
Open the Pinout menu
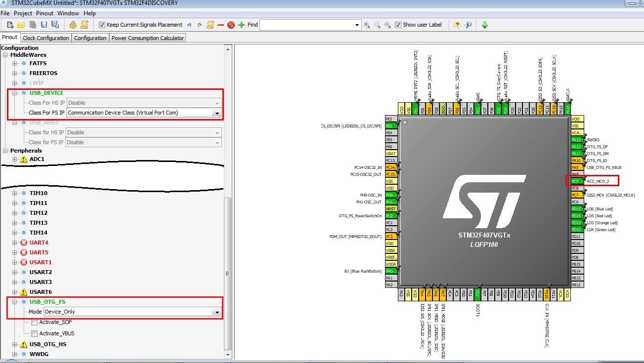tap(44, 13)
